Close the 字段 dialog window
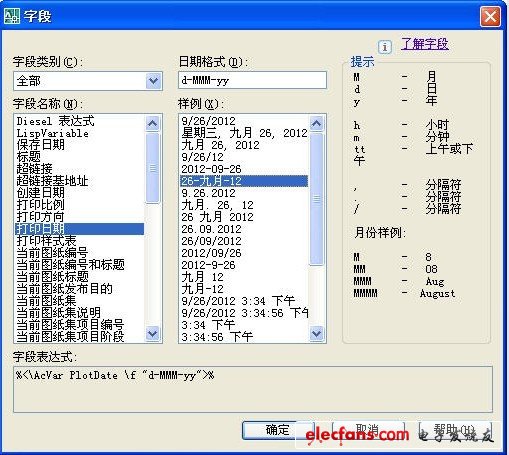The width and height of the screenshot is (509, 455). click(x=490, y=16)
